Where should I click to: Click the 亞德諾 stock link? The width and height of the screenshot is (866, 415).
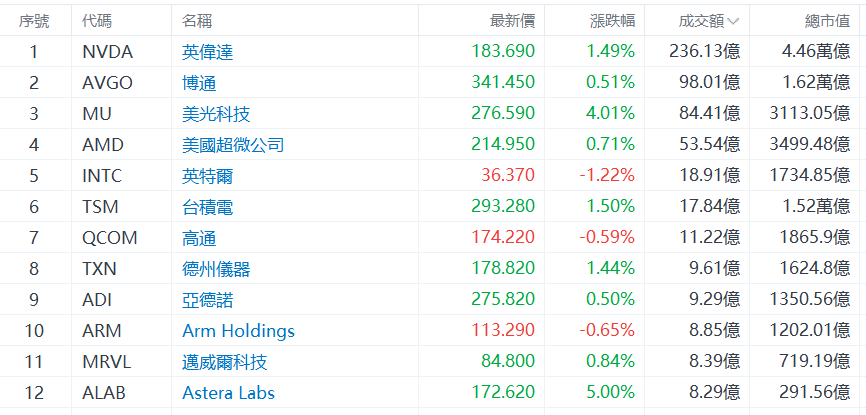click(x=208, y=300)
